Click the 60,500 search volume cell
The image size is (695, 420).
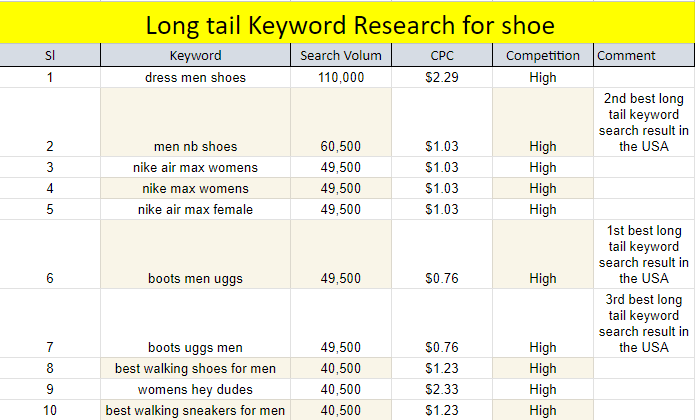coord(341,146)
